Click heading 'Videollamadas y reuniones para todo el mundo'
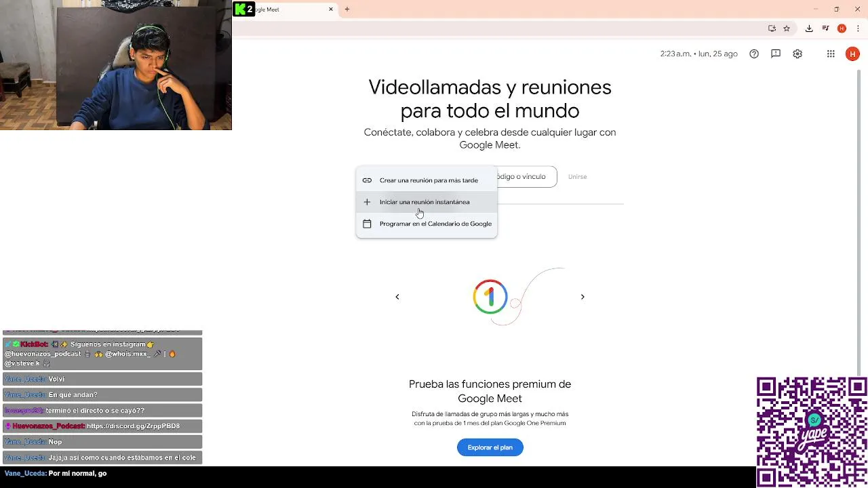868x488 pixels. point(490,99)
